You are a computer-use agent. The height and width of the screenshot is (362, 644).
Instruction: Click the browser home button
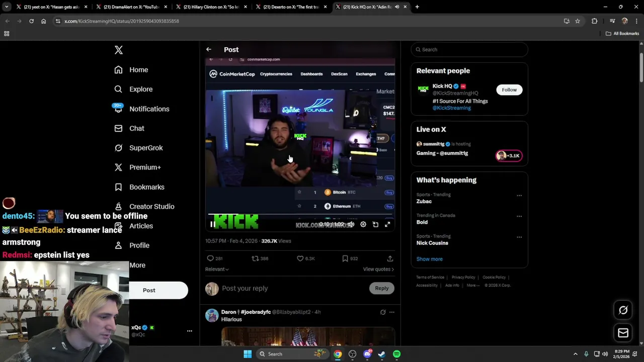(44, 21)
